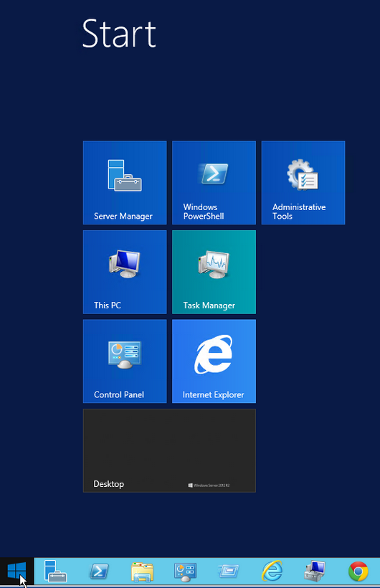Open the This PC tile
Image resolution: width=380 pixels, height=588 pixels.
125,272
